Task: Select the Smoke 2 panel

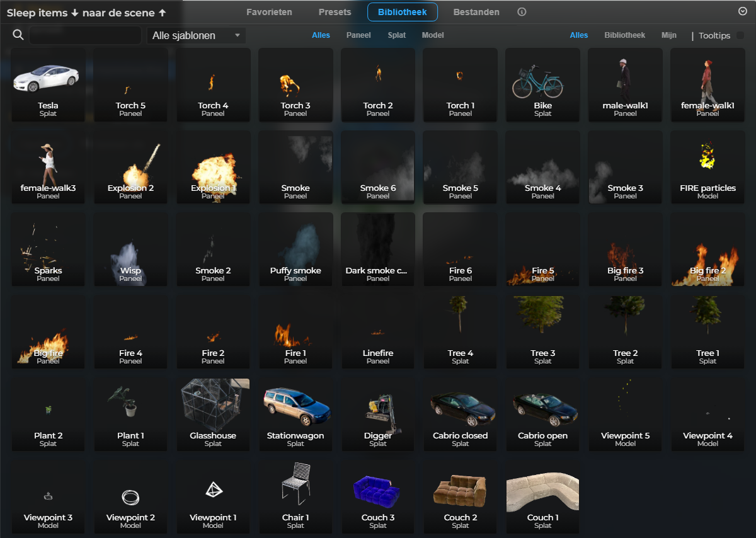Action: point(213,249)
